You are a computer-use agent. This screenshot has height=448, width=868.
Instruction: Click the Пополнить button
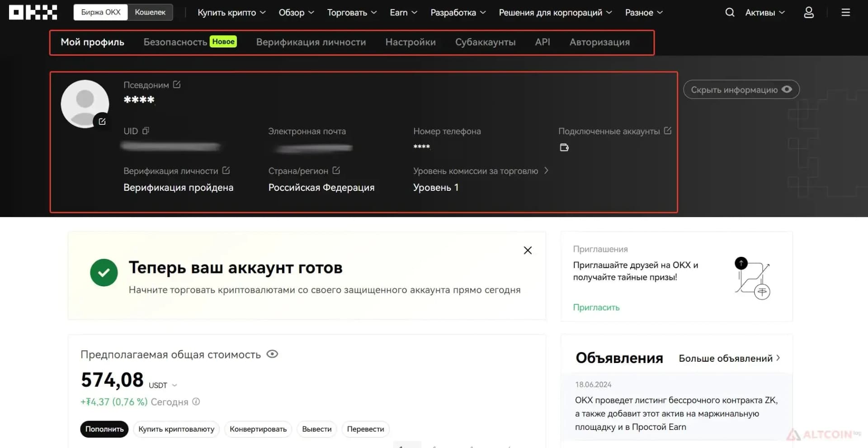[x=104, y=429]
